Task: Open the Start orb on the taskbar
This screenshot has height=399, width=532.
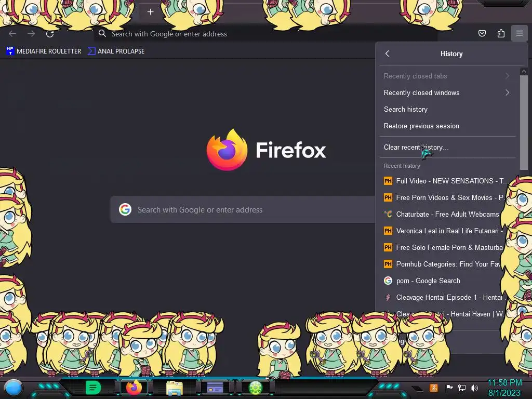Action: tap(14, 388)
